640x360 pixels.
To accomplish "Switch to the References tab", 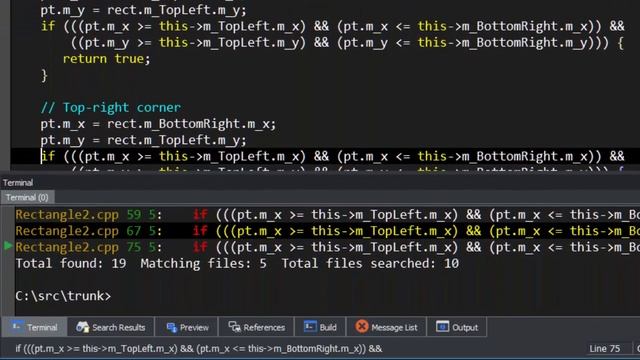I will tap(256, 327).
